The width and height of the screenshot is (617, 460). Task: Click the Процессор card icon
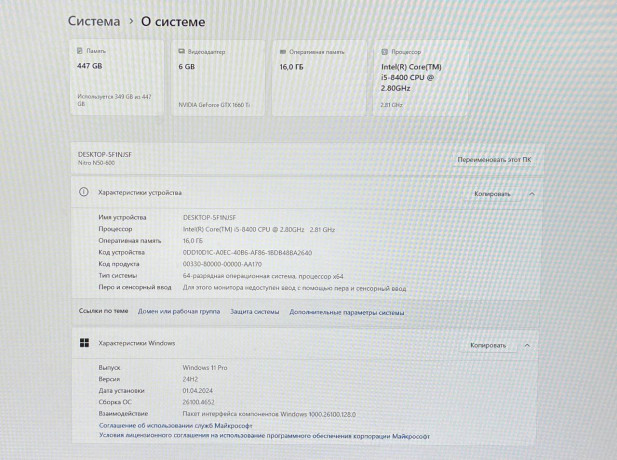(x=384, y=52)
